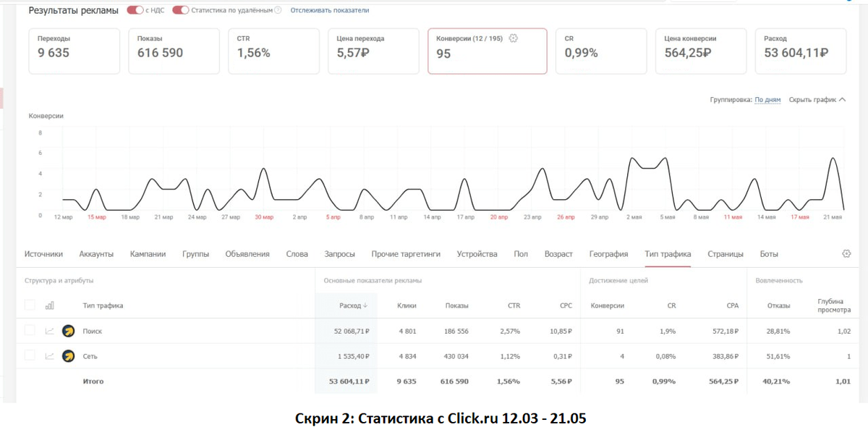This screenshot has width=868, height=443.
Task: Click help icon next to Статистика по удалённым
Action: coord(278,10)
